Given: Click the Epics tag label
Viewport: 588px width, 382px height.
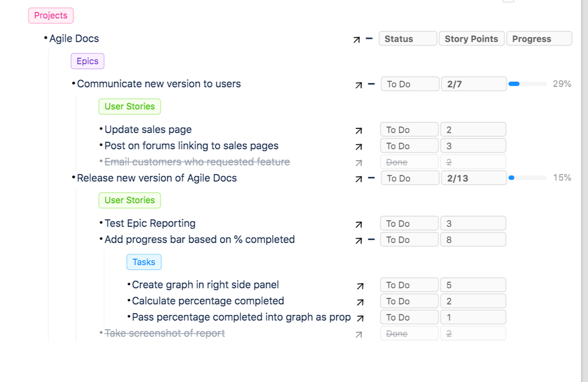Looking at the screenshot, I should pyautogui.click(x=87, y=61).
